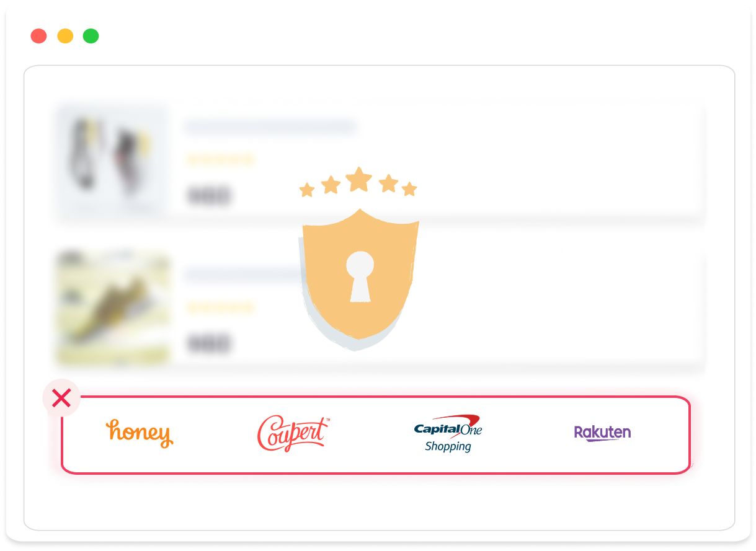Click the second product's star rating
This screenshot has width=756, height=551.
(x=220, y=307)
